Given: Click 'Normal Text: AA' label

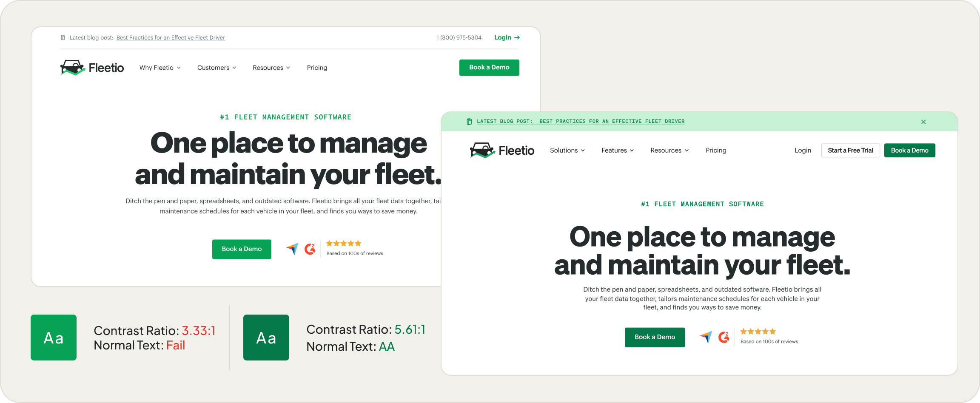Looking at the screenshot, I should coord(350,346).
